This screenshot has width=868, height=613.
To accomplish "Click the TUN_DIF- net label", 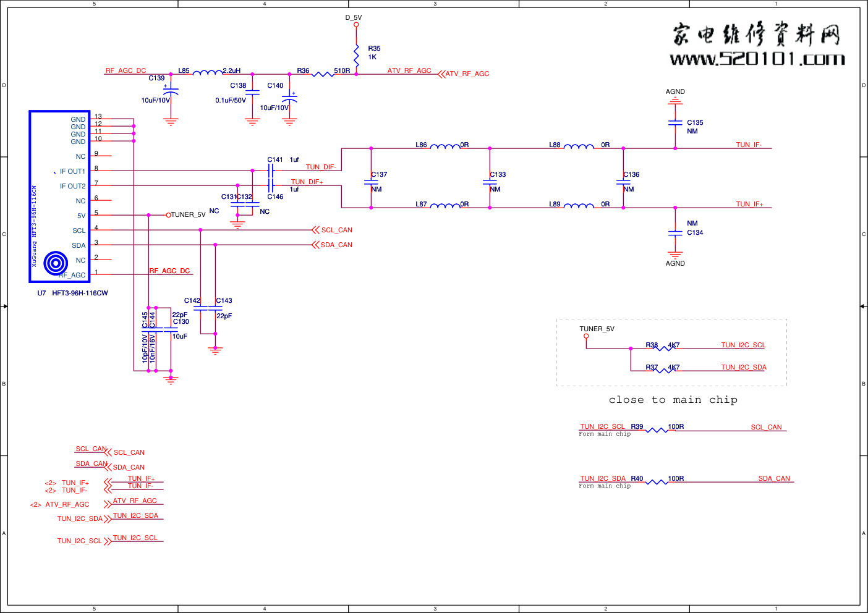I will (x=321, y=167).
